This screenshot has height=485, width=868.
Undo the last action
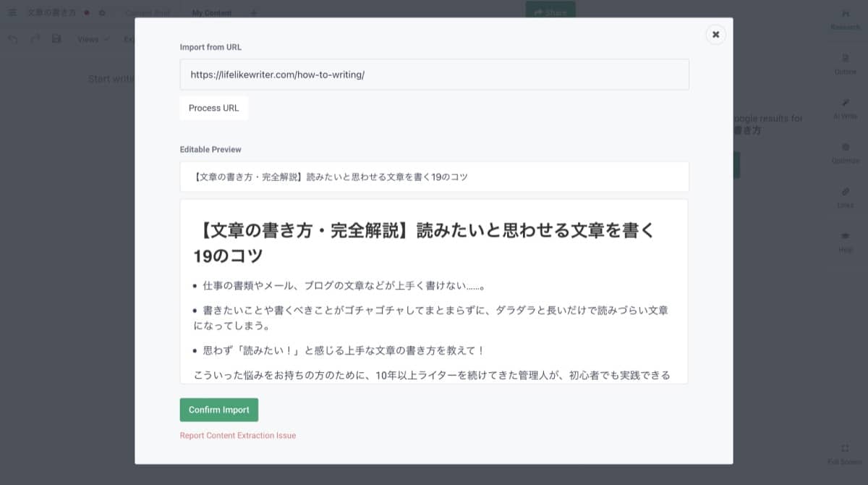[x=12, y=39]
